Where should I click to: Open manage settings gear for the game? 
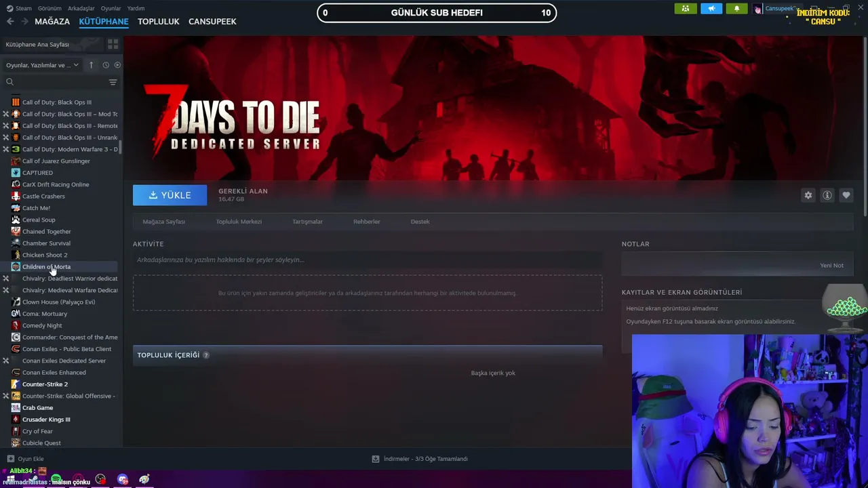pos(808,195)
